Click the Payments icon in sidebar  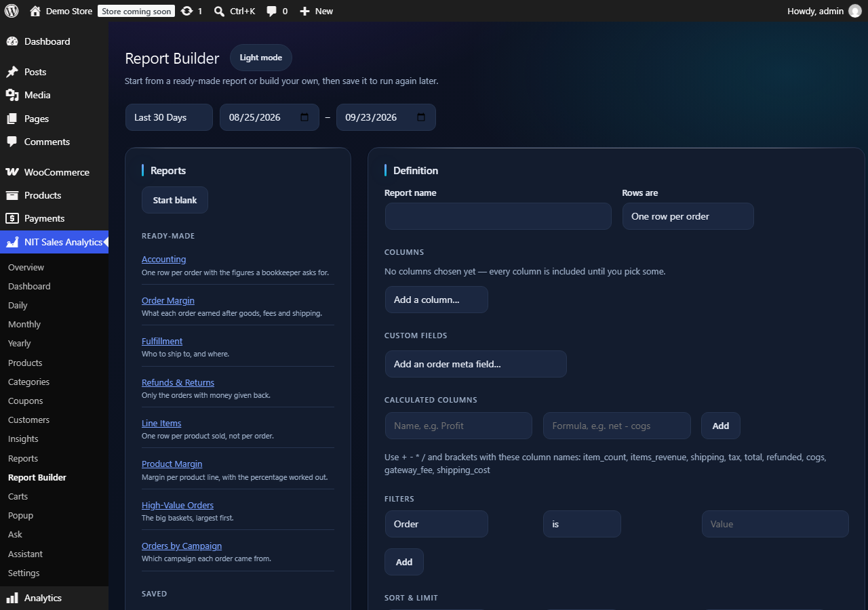click(12, 218)
